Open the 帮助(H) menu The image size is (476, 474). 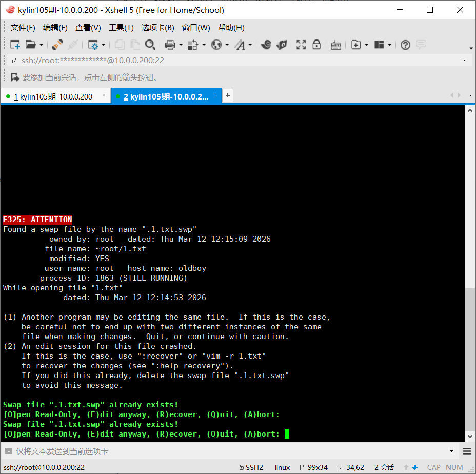click(231, 28)
